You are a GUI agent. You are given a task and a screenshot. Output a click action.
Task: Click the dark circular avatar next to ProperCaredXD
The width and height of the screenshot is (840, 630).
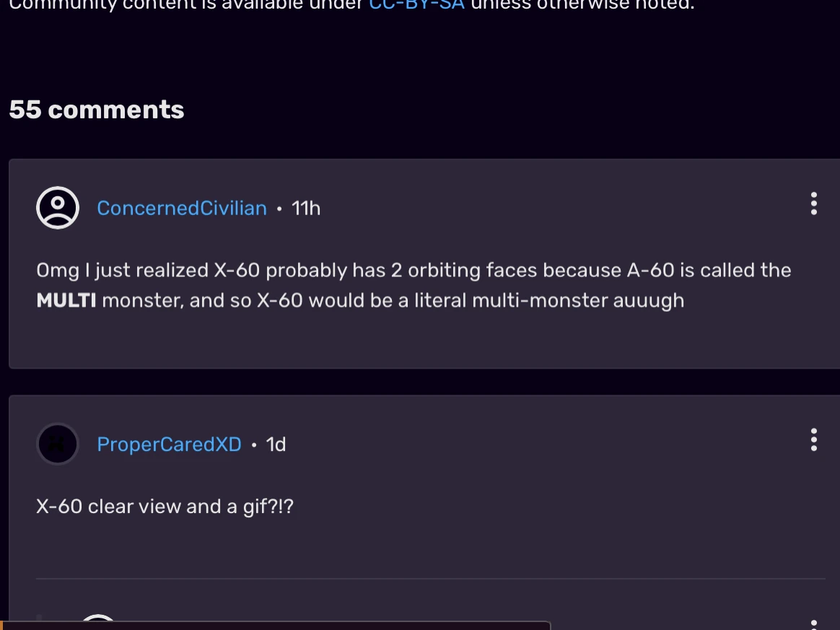pyautogui.click(x=57, y=444)
